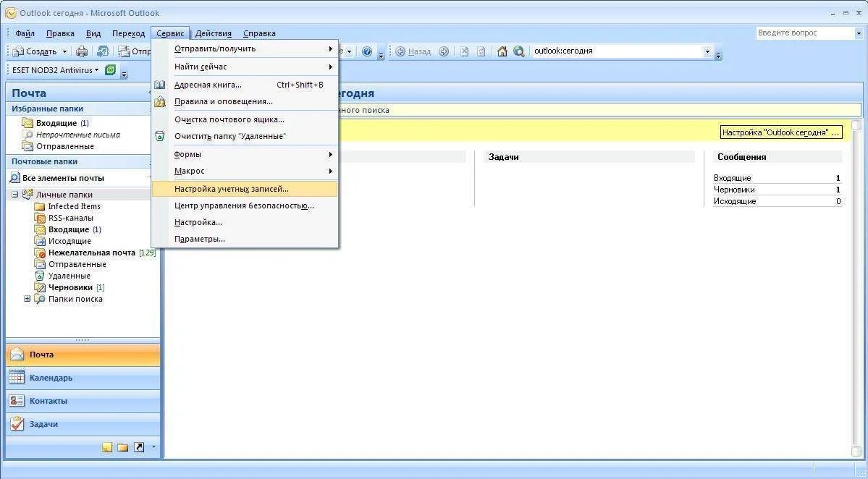This screenshot has height=479, width=868.
Task: Open the Создать button dropdown arrow
Action: click(64, 51)
